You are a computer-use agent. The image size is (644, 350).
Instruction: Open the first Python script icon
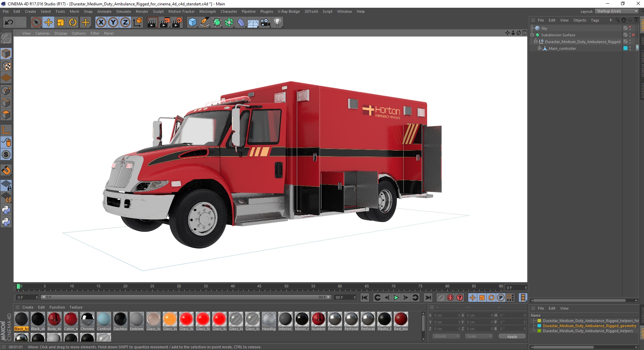pyautogui.click(x=6, y=210)
